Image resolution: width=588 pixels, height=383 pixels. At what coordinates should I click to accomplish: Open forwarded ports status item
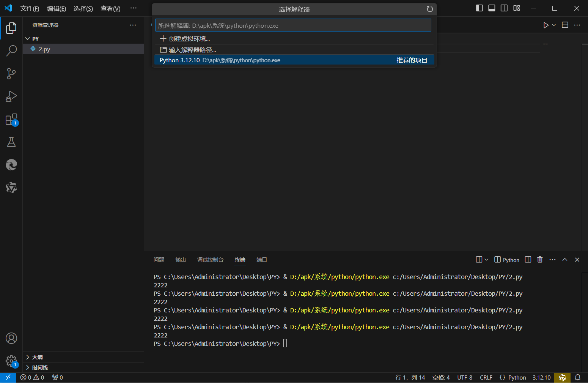pos(57,378)
